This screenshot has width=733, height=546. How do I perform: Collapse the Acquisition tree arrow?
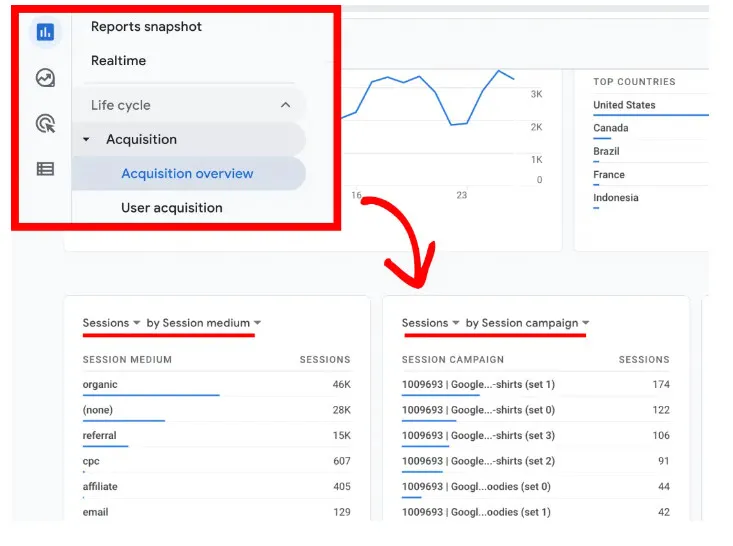(86, 140)
